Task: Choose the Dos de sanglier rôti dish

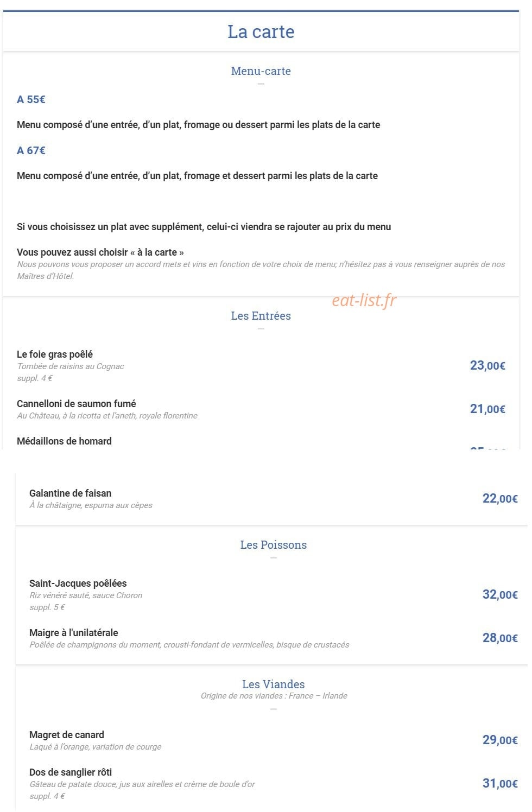Action: [x=71, y=772]
